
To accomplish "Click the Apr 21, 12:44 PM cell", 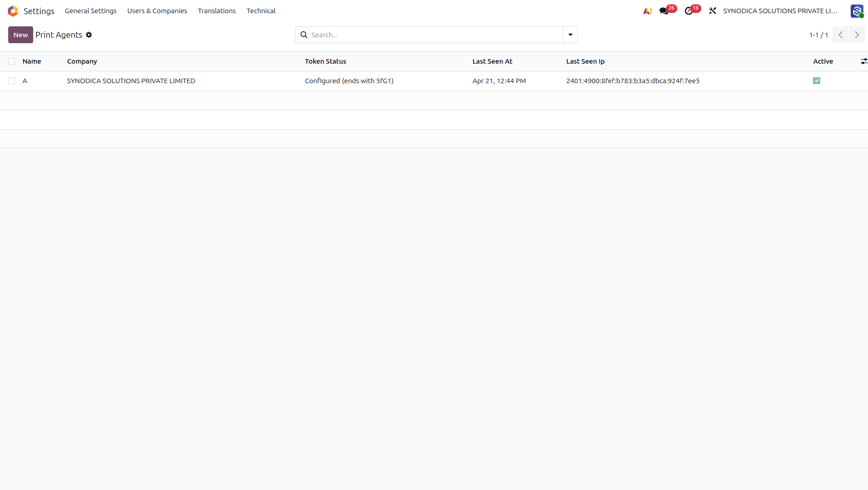I will tap(499, 81).
